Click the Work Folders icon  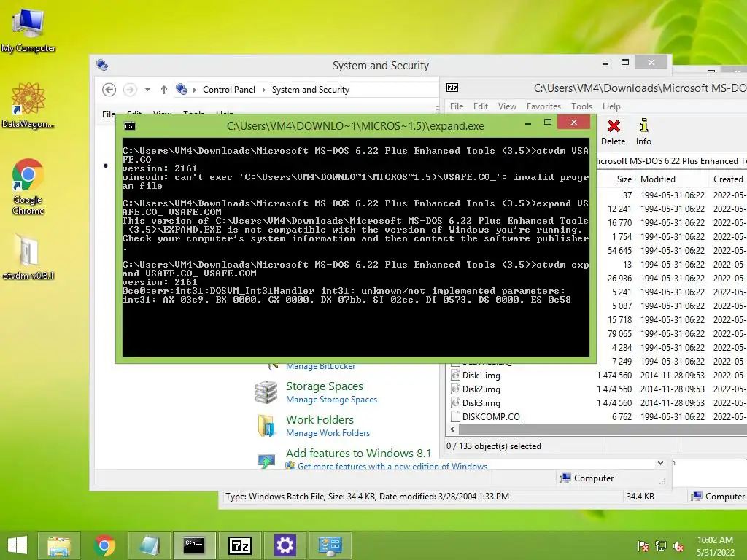266,425
